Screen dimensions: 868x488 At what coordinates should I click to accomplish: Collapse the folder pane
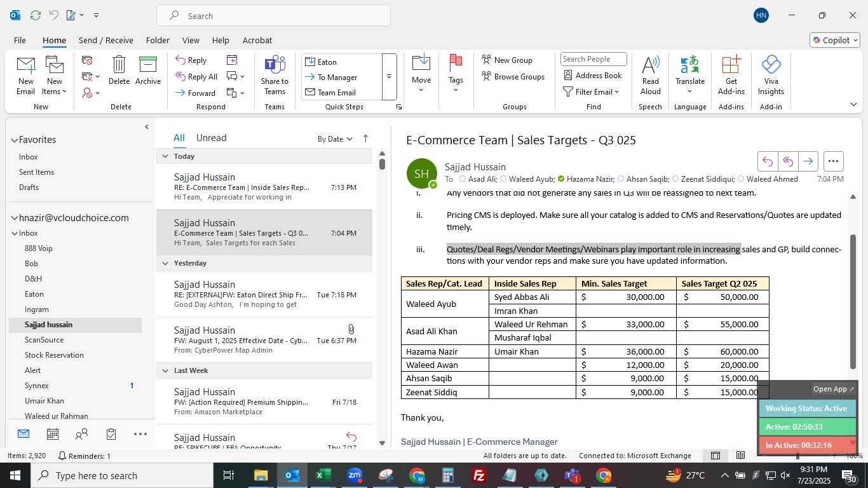click(x=147, y=127)
